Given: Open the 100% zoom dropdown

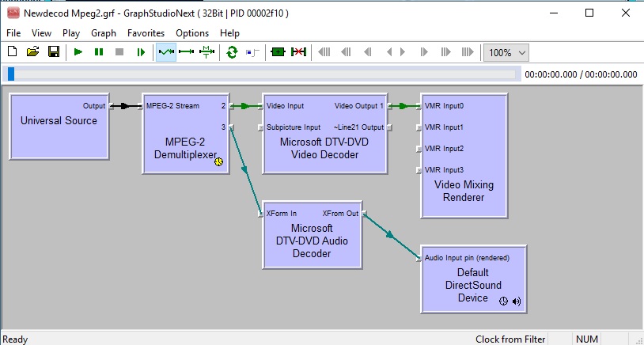Looking at the screenshot, I should [x=506, y=52].
